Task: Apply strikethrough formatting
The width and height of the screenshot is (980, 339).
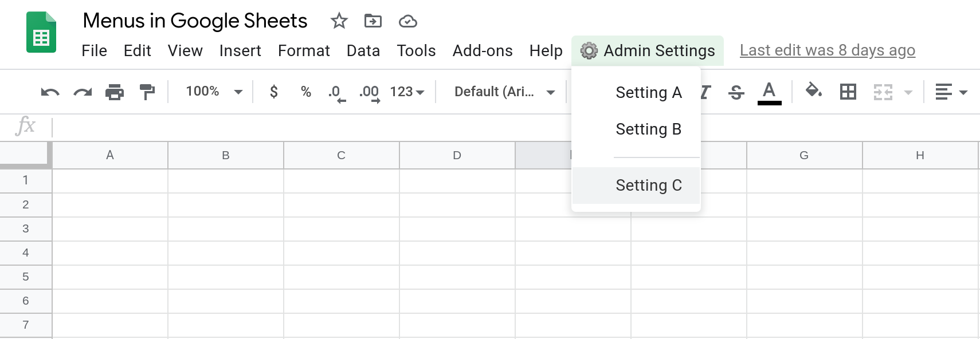Action: [x=736, y=92]
